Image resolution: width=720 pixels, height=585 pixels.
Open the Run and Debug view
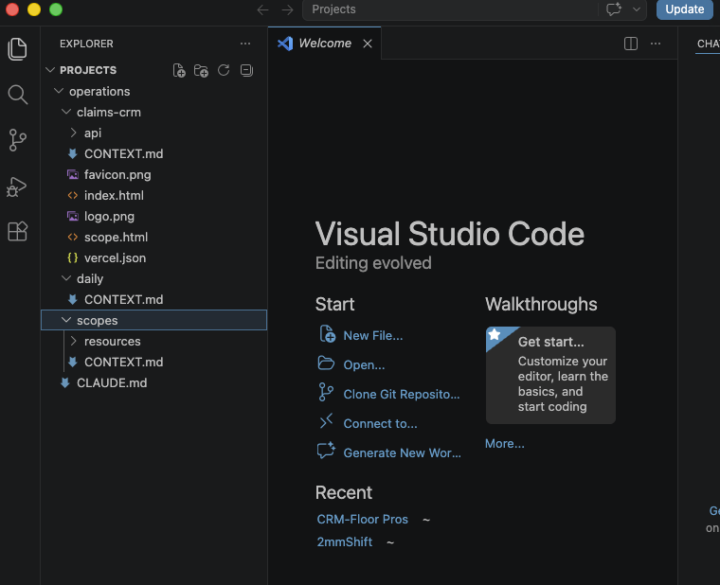coord(17,186)
